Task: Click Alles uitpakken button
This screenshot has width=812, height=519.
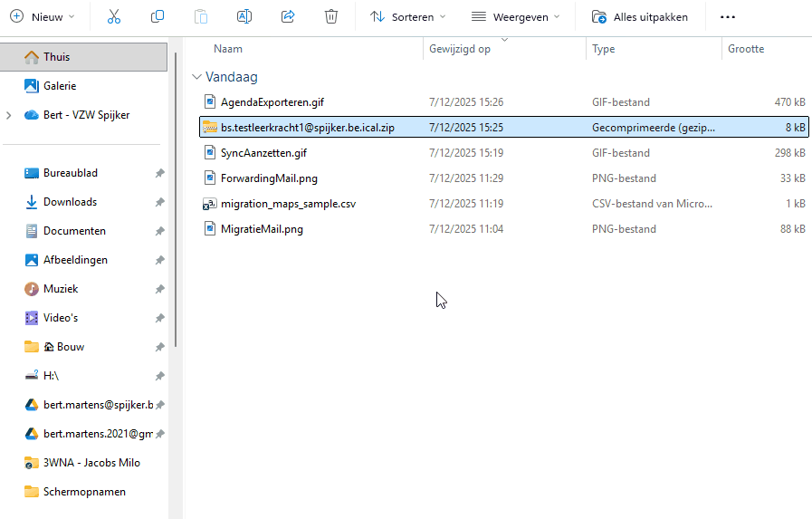Action: [x=639, y=16]
